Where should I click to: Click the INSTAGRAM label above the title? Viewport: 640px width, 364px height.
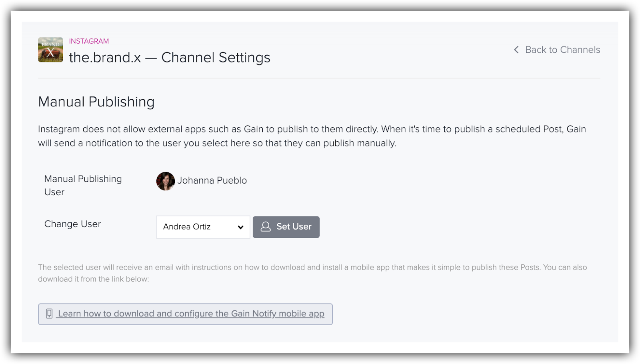89,41
